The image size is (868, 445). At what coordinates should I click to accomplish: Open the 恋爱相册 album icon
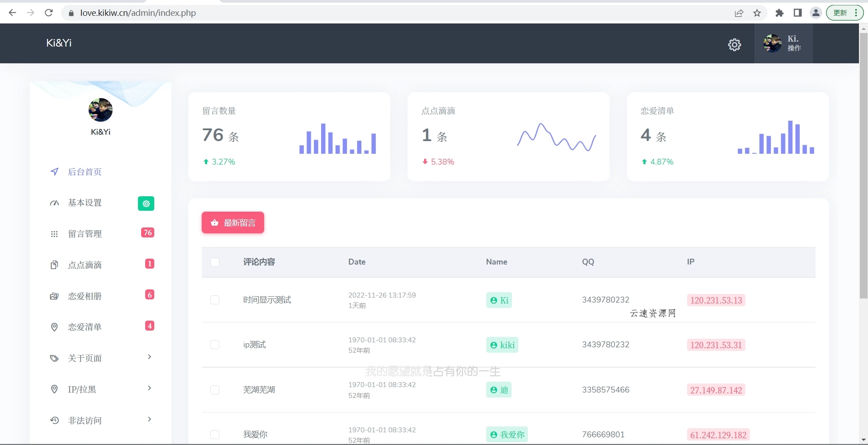click(x=54, y=296)
